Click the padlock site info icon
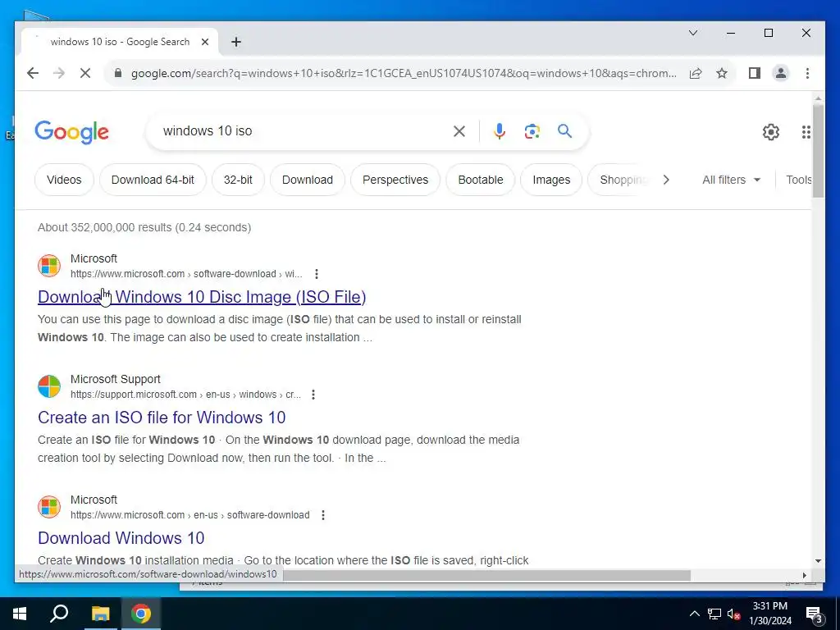The height and width of the screenshot is (630, 840). click(118, 73)
